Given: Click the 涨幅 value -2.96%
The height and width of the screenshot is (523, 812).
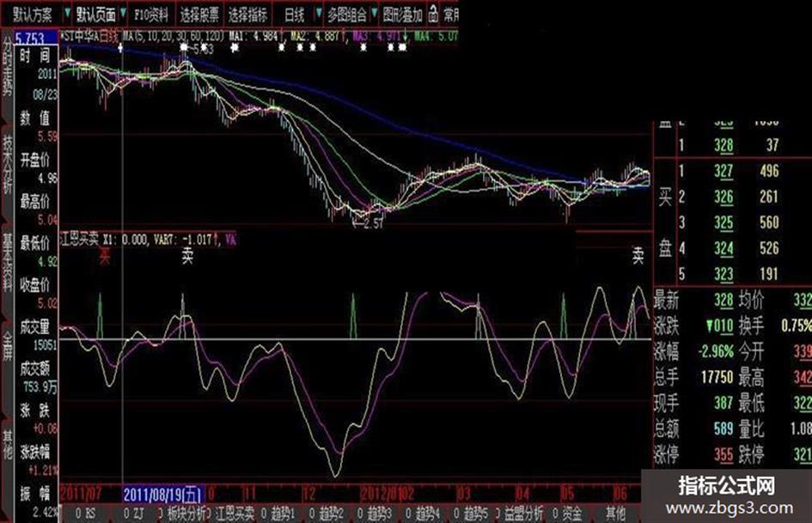Looking at the screenshot, I should tap(717, 351).
